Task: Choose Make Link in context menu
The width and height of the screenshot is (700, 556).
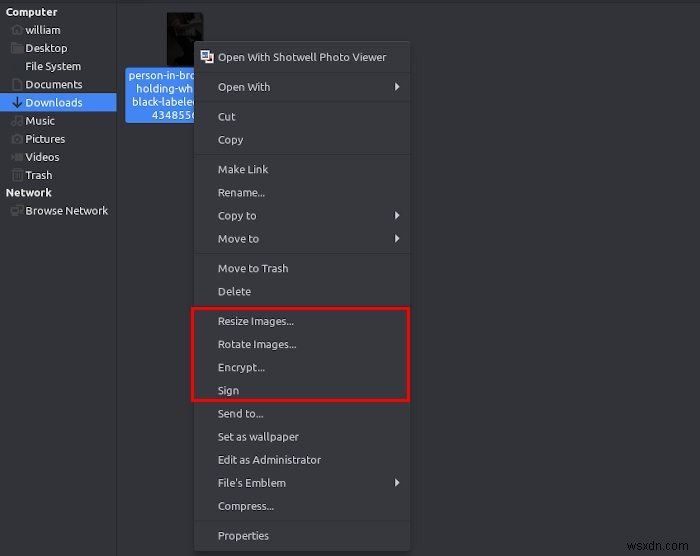Action: pos(302,169)
